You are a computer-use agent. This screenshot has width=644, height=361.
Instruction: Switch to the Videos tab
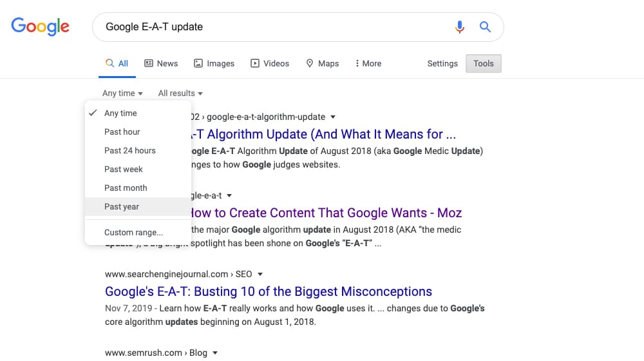(270, 63)
